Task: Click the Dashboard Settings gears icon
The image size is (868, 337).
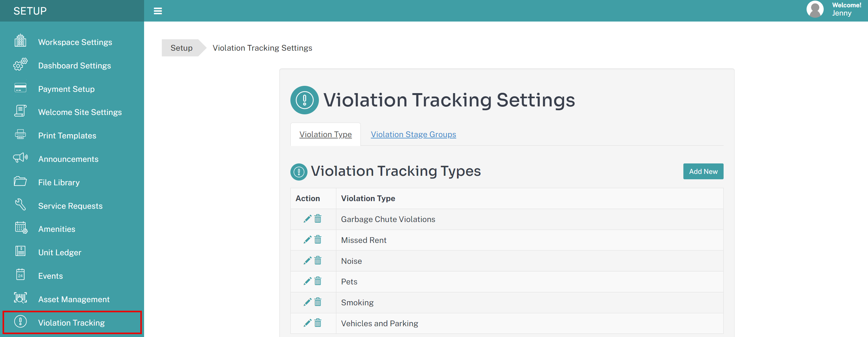Action: pos(20,64)
